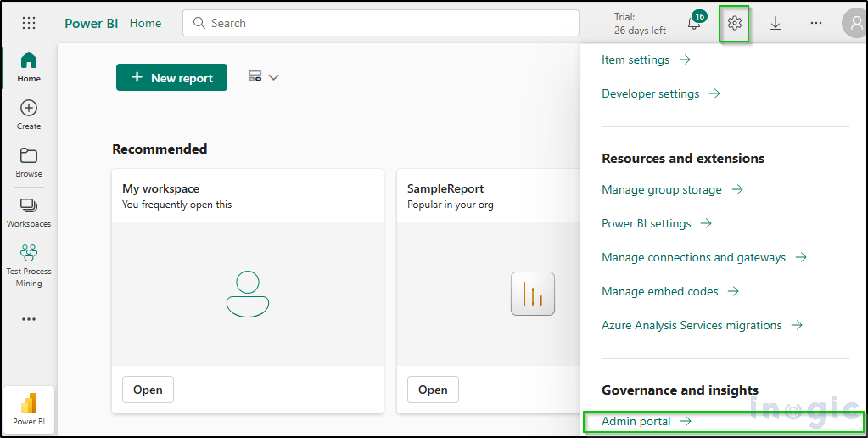Open Azure Analysis Services migrations

click(x=702, y=325)
